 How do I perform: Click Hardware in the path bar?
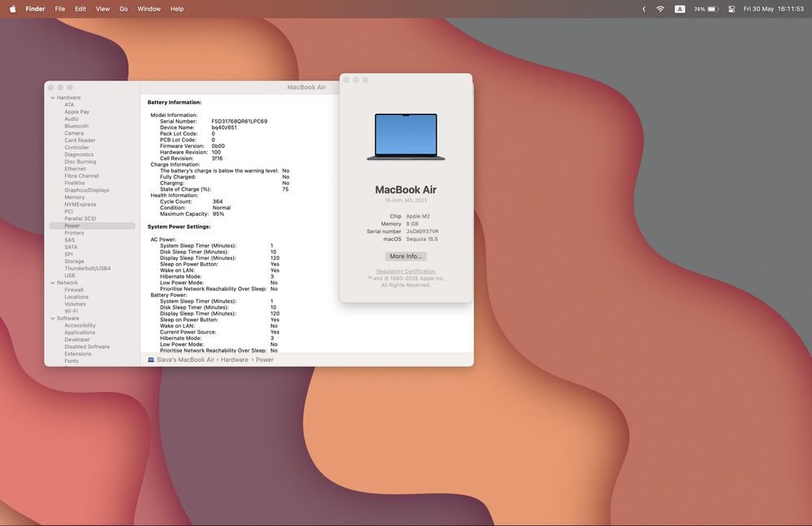235,360
